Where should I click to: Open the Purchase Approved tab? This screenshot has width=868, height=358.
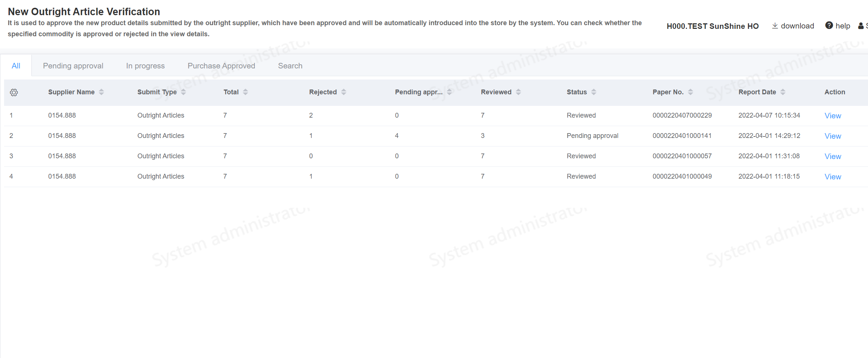tap(221, 66)
